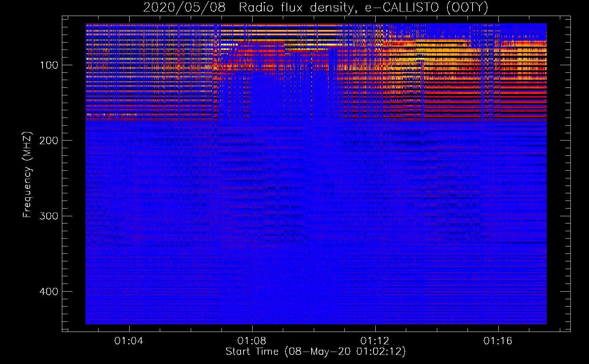This screenshot has width=589, height=364.
Task: Click the plot title "2020/05/08 Radio flux density, e-CALLISTO (OOTY)"
Action: pyautogui.click(x=316, y=7)
